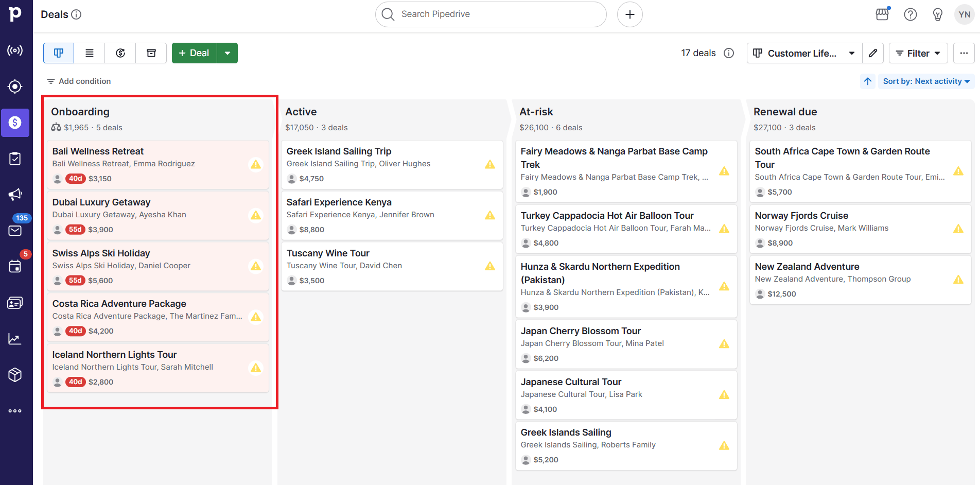980x485 pixels.
Task: Open the Pipedrive logo home
Action: pos(15,14)
